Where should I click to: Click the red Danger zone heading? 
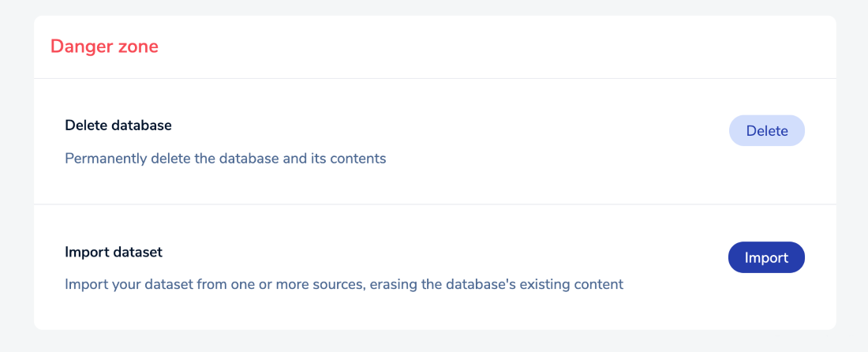coord(104,47)
